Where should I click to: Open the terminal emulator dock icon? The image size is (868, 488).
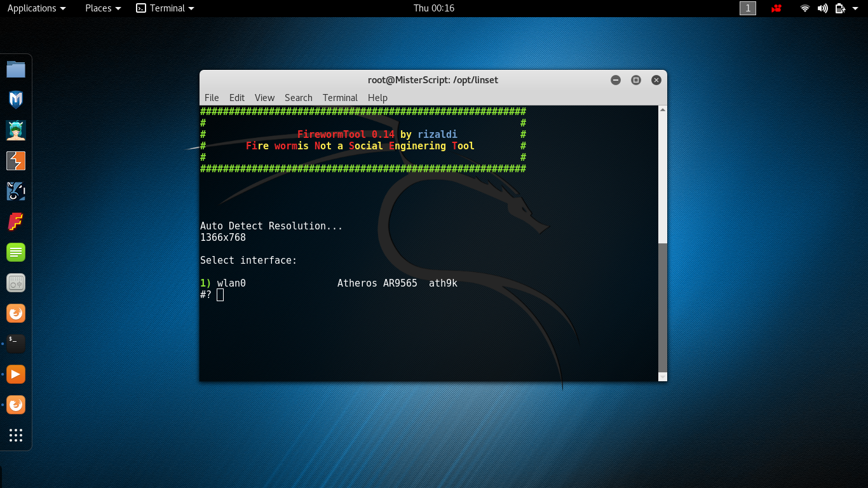click(15, 343)
